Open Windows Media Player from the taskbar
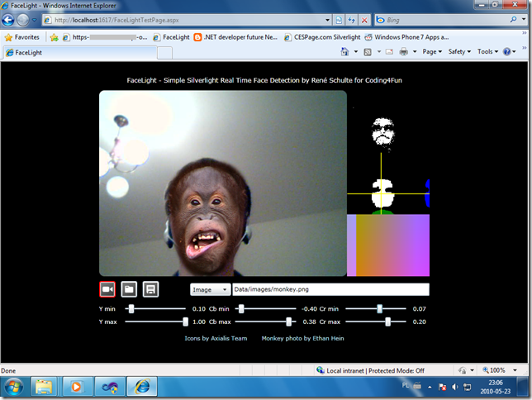The image size is (532, 400). pos(77,385)
